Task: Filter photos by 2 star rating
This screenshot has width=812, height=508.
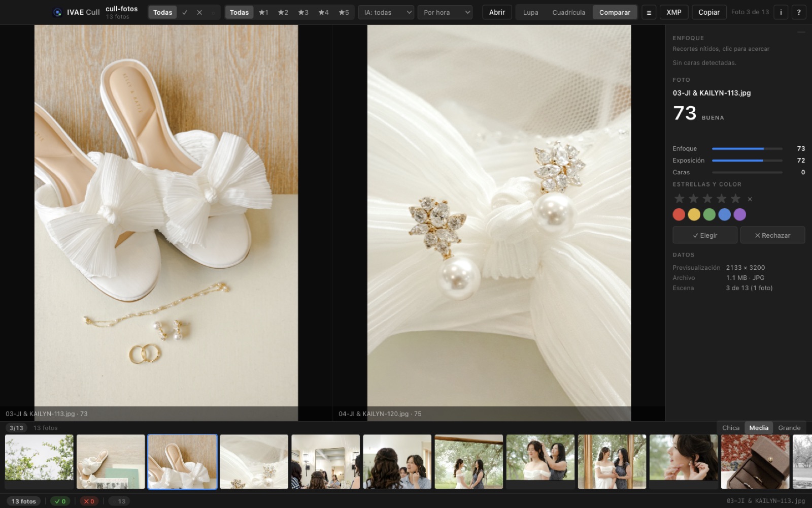Action: [283, 12]
